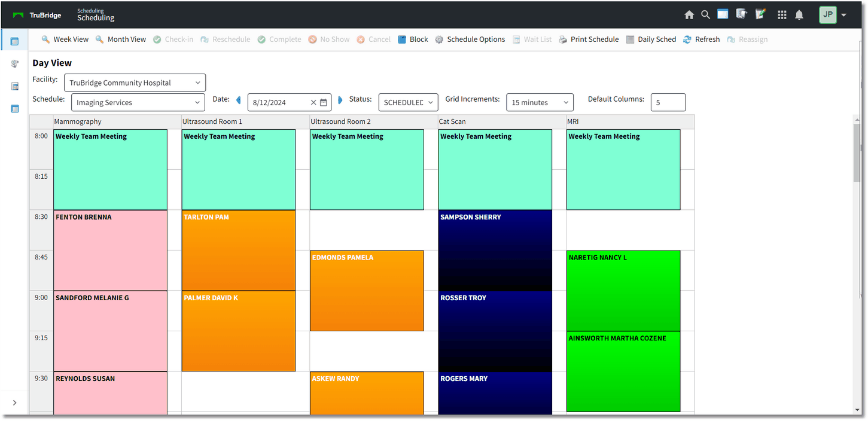Open the Grid Increments dropdown
This screenshot has height=421, width=868.
[540, 102]
